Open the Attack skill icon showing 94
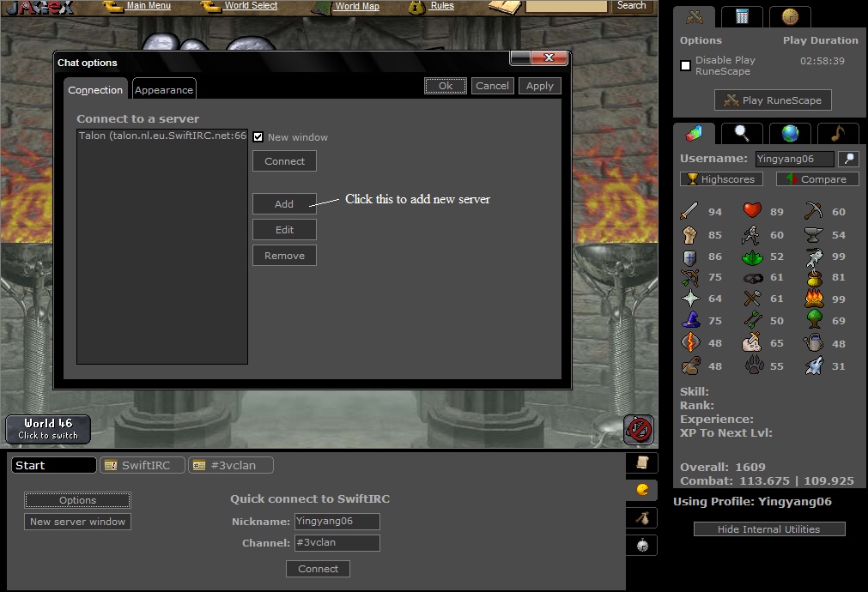868x592 pixels. coord(689,211)
